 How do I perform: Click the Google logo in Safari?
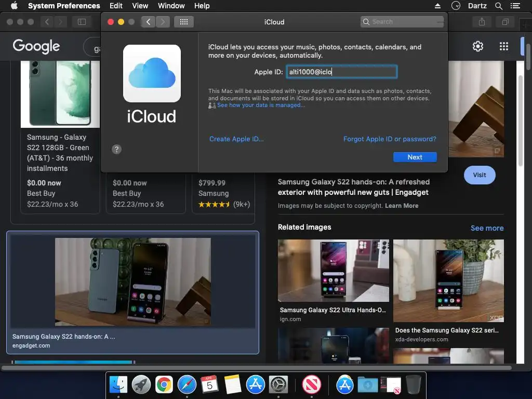[36, 46]
